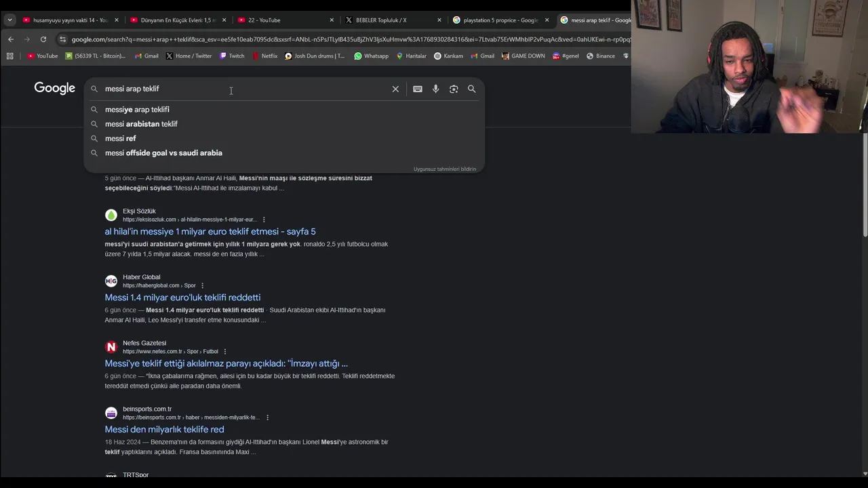Close the 22 - YouTube tab
The image size is (868, 488).
click(332, 20)
